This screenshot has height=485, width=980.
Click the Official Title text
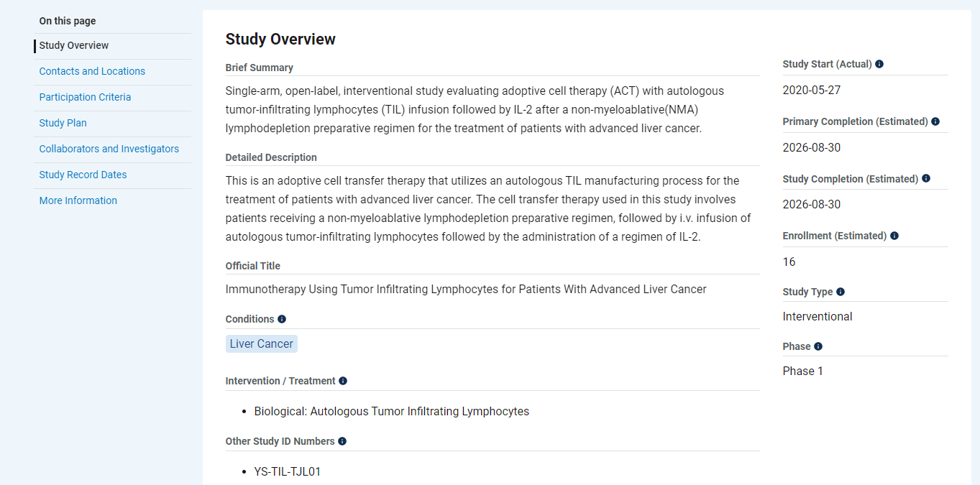click(465, 289)
